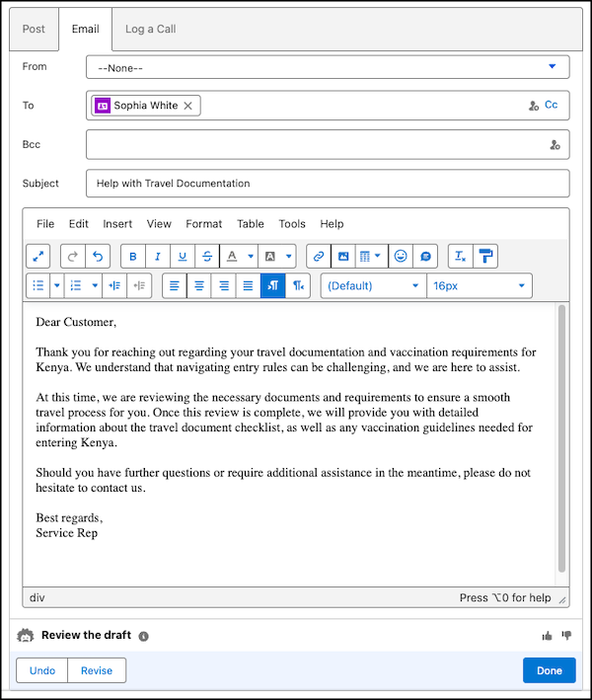The width and height of the screenshot is (592, 700).
Task: Remove Sophia White from recipients
Action: tap(188, 106)
